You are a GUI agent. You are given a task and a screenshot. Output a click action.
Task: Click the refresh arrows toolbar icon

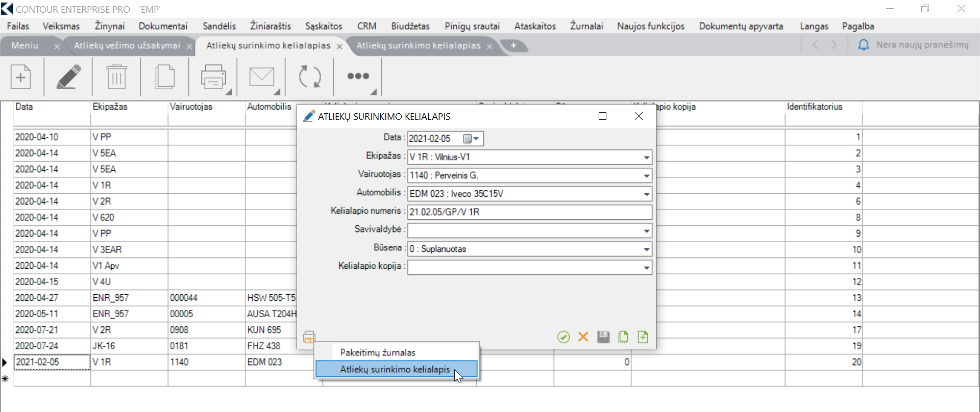click(x=310, y=77)
